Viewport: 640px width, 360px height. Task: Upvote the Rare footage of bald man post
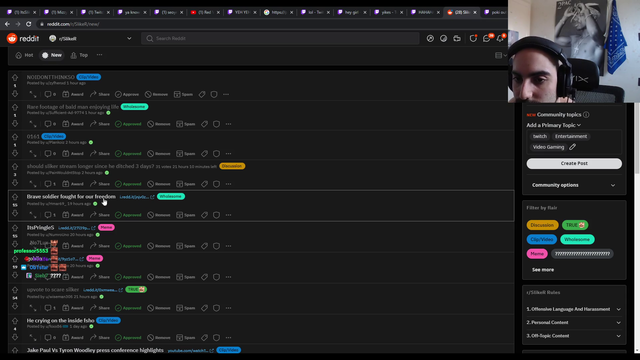click(15, 107)
